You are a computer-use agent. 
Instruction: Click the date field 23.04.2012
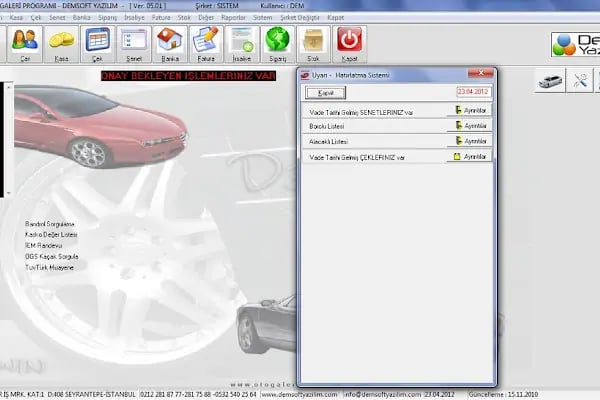[x=473, y=92]
